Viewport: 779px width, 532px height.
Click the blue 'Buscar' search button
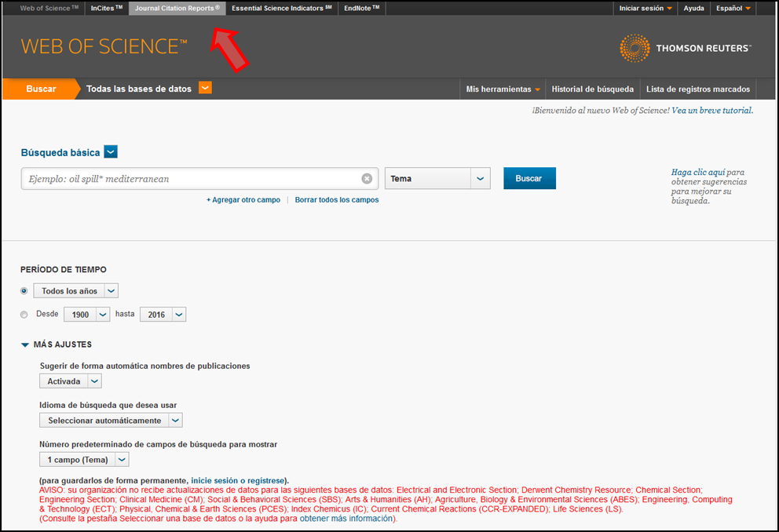point(529,178)
